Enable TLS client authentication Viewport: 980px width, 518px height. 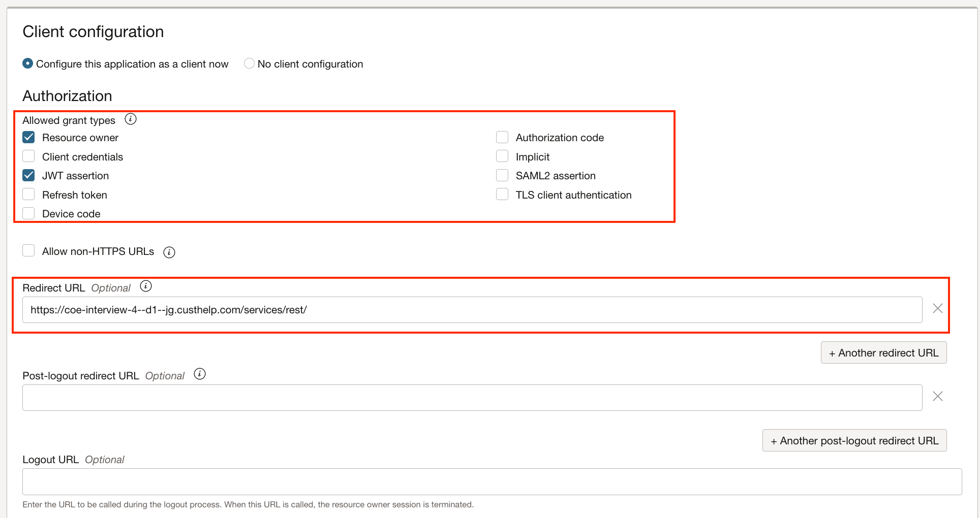tap(502, 193)
